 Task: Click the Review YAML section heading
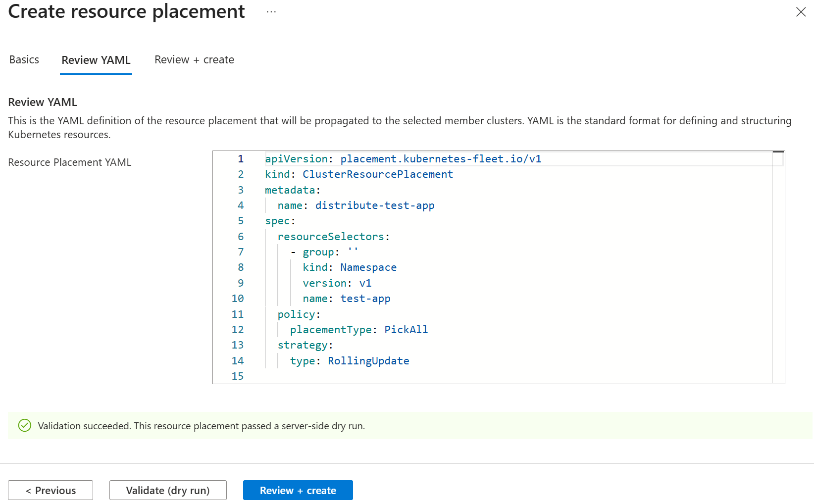pos(43,102)
